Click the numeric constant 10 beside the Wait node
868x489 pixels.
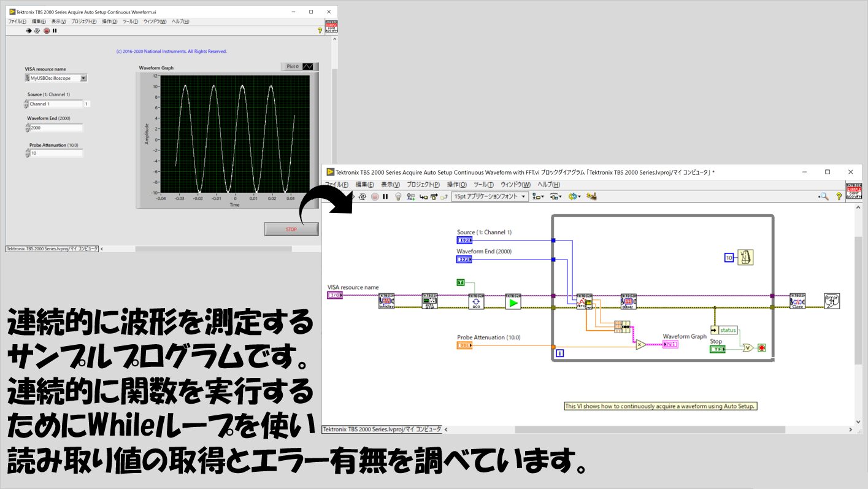(x=729, y=258)
